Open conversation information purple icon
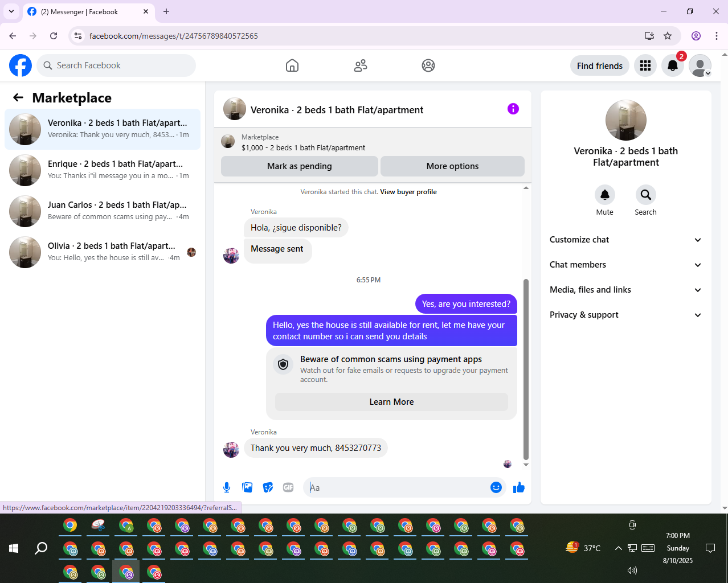 point(513,109)
